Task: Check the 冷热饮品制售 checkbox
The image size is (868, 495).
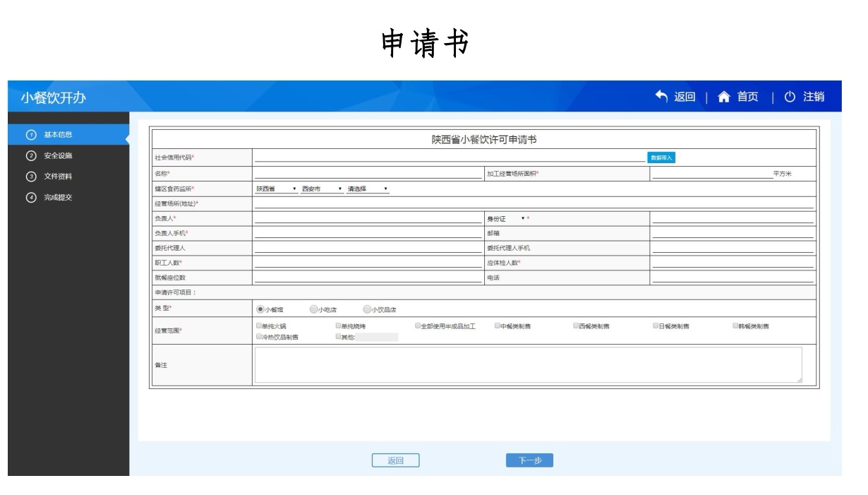Action: pyautogui.click(x=259, y=336)
